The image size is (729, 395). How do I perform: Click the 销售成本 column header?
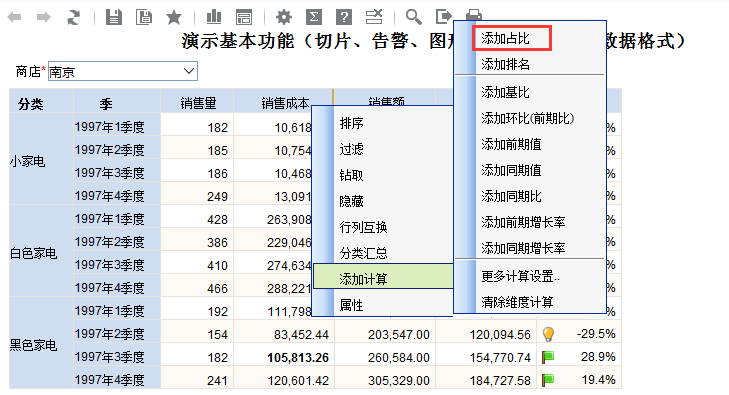284,101
